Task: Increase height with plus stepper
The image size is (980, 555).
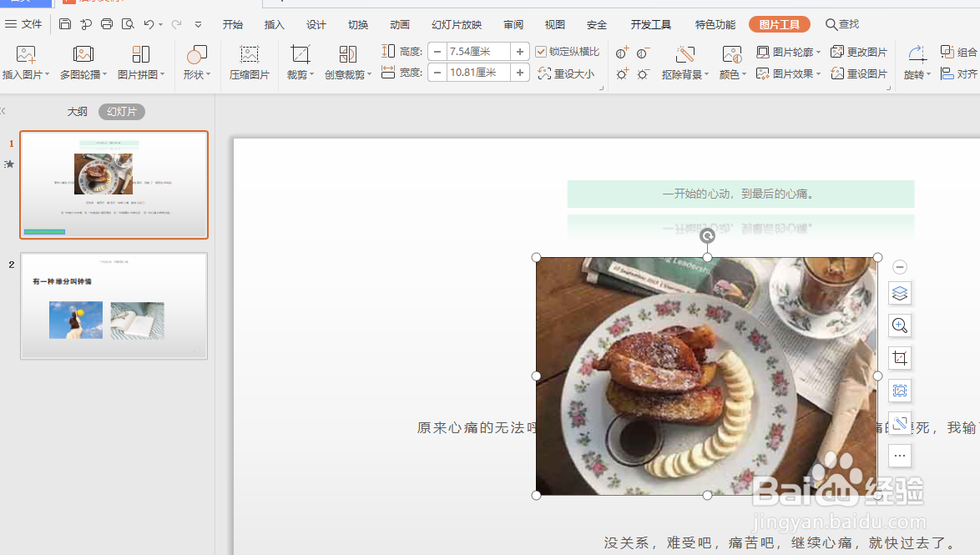Action: pos(520,52)
